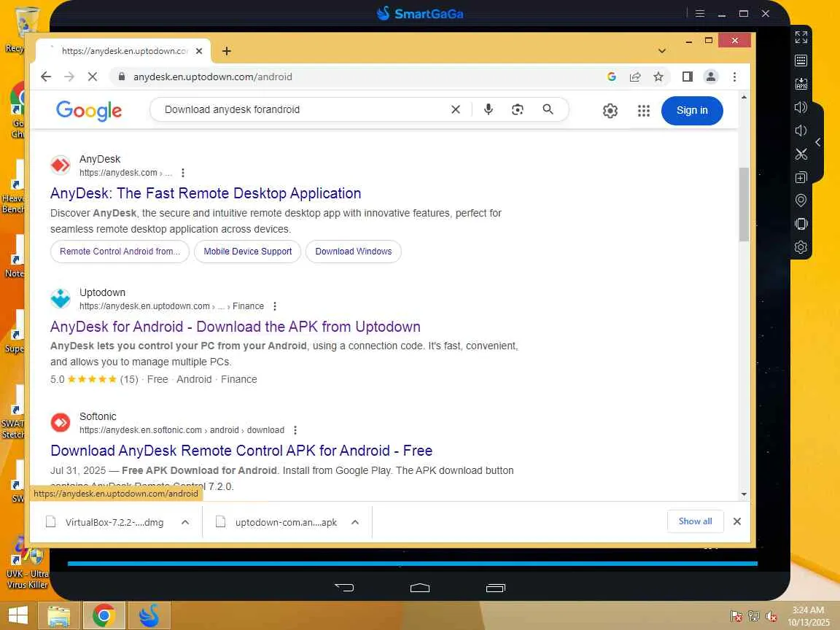840x630 pixels.
Task: Open a new browser tab
Action: click(227, 51)
